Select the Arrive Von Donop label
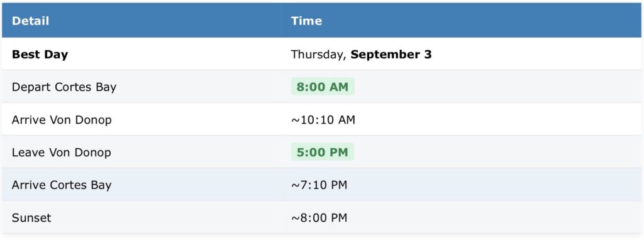 (62, 120)
